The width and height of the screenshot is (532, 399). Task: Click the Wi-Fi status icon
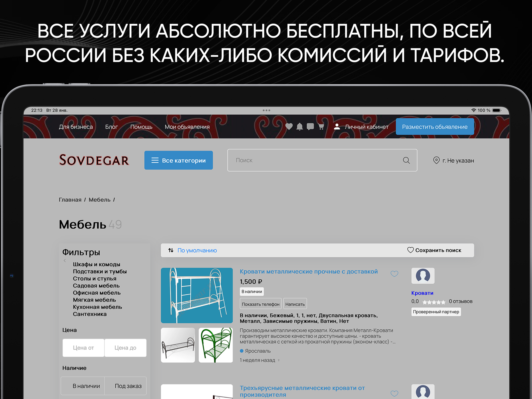pyautogui.click(x=474, y=110)
